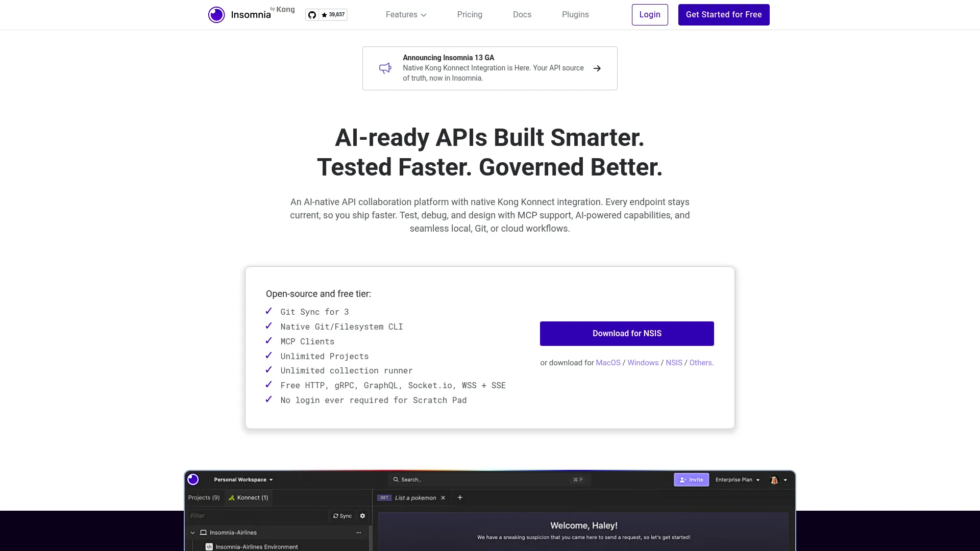Click 'No login ever required for Scratch Pad'
Image resolution: width=980 pixels, height=551 pixels.
(x=373, y=400)
